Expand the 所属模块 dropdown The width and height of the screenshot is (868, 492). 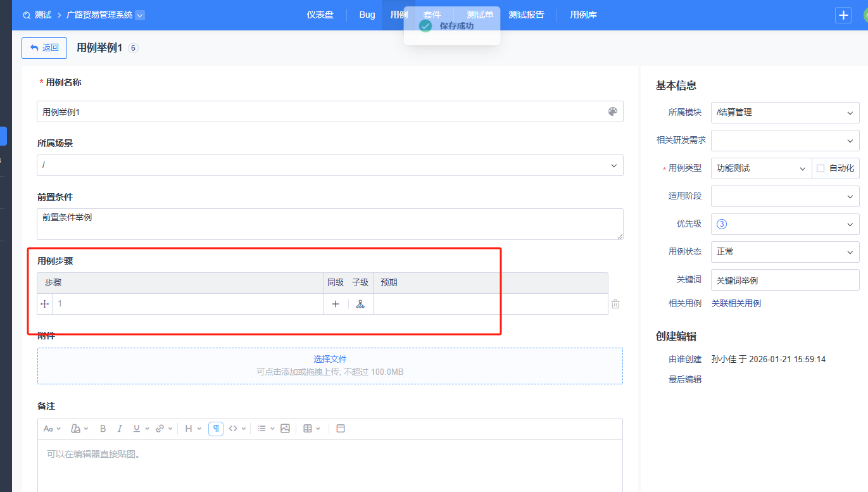coord(785,113)
